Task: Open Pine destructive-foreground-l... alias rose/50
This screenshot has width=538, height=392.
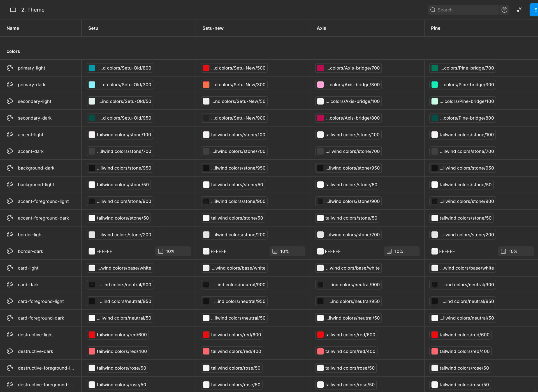Action: click(x=460, y=368)
